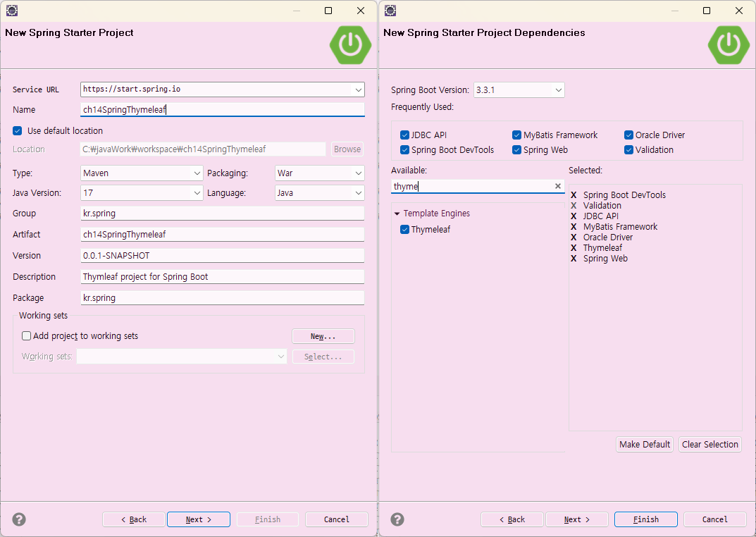The width and height of the screenshot is (756, 537).
Task: Open the Language dropdown showing Java
Action: pos(358,193)
